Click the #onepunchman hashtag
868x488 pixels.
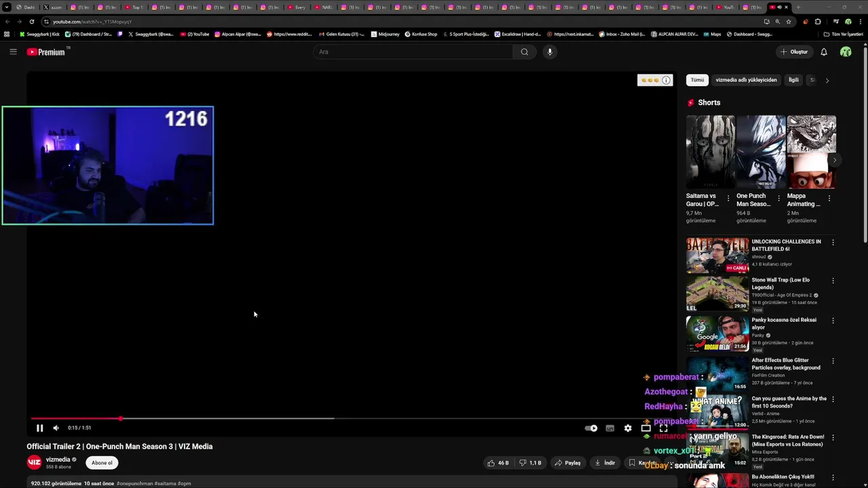point(134,484)
